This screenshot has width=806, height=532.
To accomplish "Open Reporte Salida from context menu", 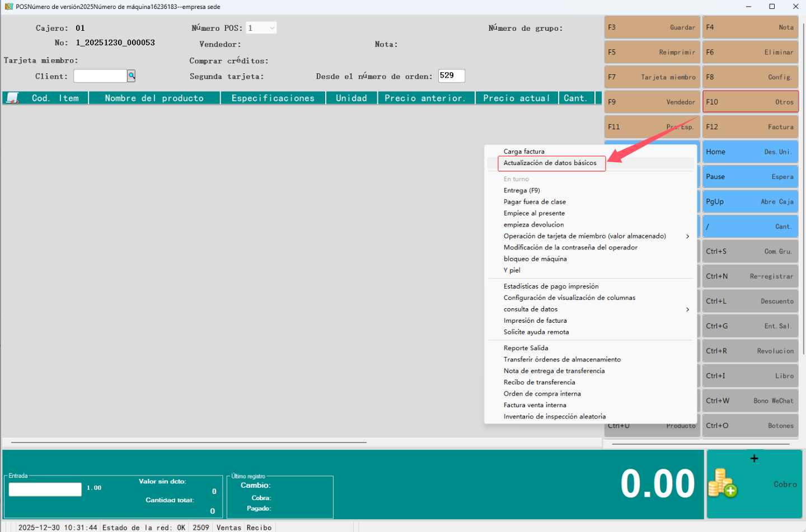I will pos(526,348).
